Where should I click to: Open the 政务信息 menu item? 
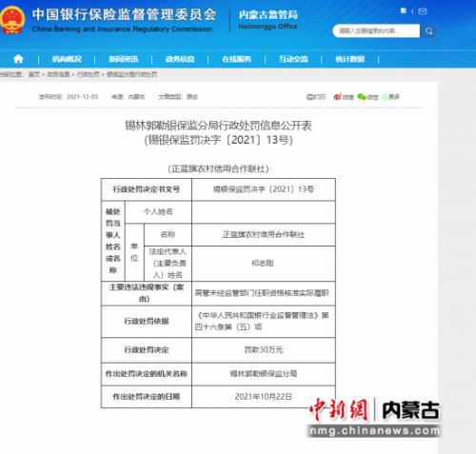[x=180, y=59]
